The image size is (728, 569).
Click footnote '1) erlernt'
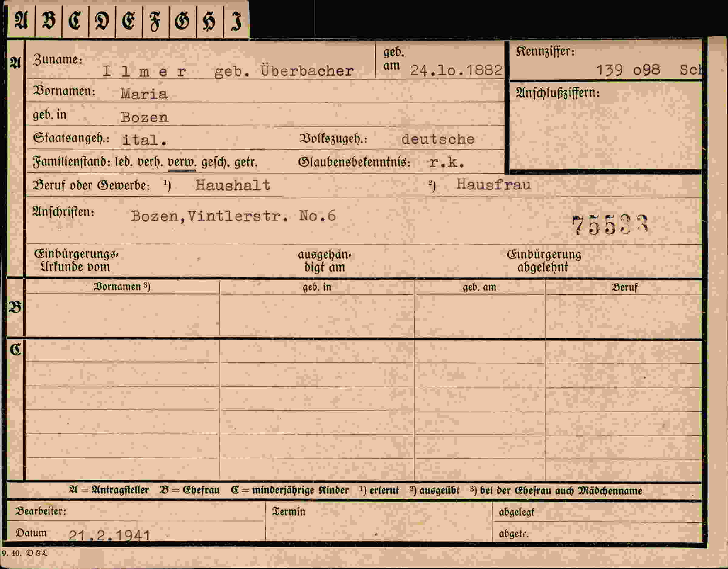[379, 490]
